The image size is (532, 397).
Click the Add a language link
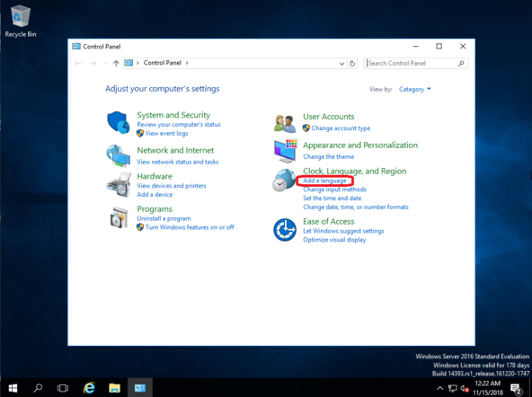point(324,181)
